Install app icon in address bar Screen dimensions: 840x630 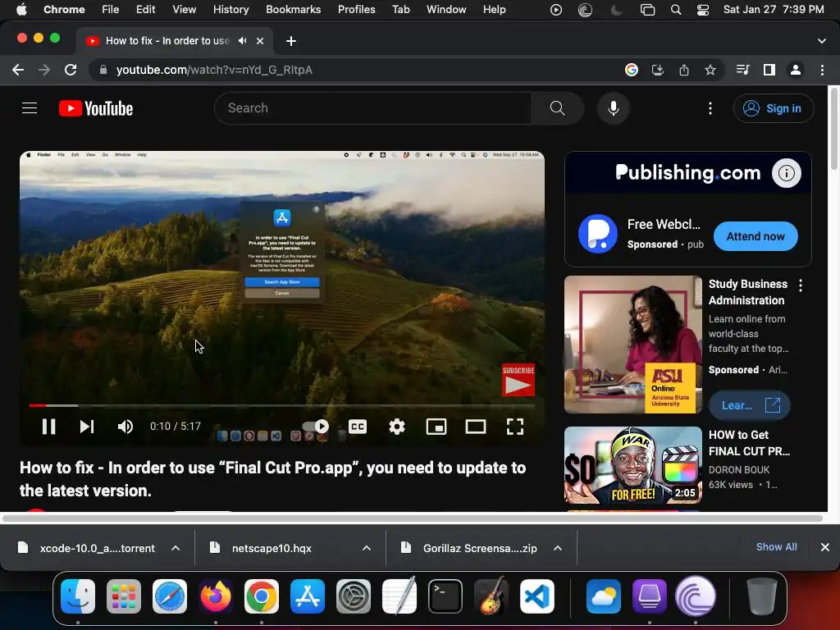coord(658,70)
